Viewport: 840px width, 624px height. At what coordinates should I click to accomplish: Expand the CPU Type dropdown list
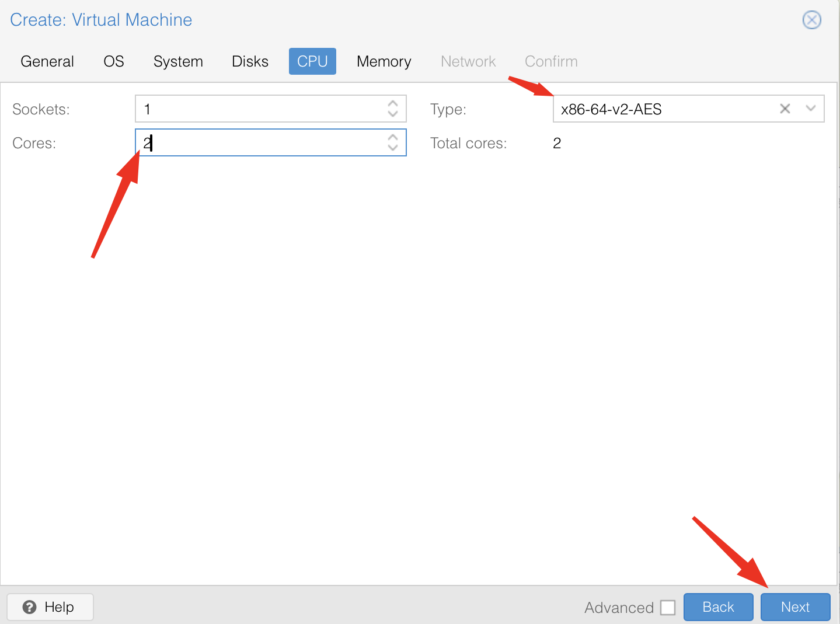[810, 109]
